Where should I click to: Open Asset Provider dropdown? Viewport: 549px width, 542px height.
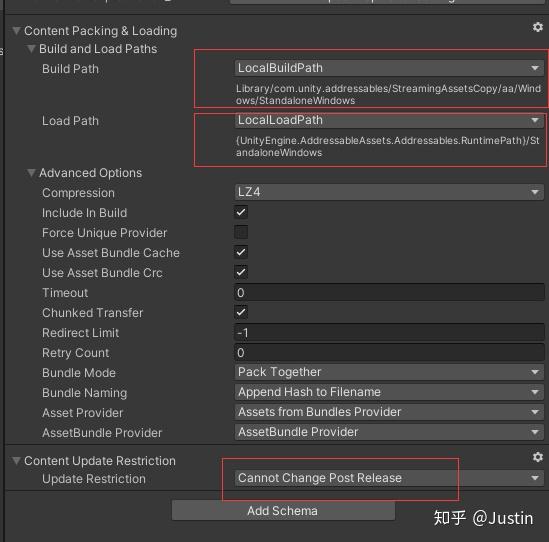pos(389,412)
